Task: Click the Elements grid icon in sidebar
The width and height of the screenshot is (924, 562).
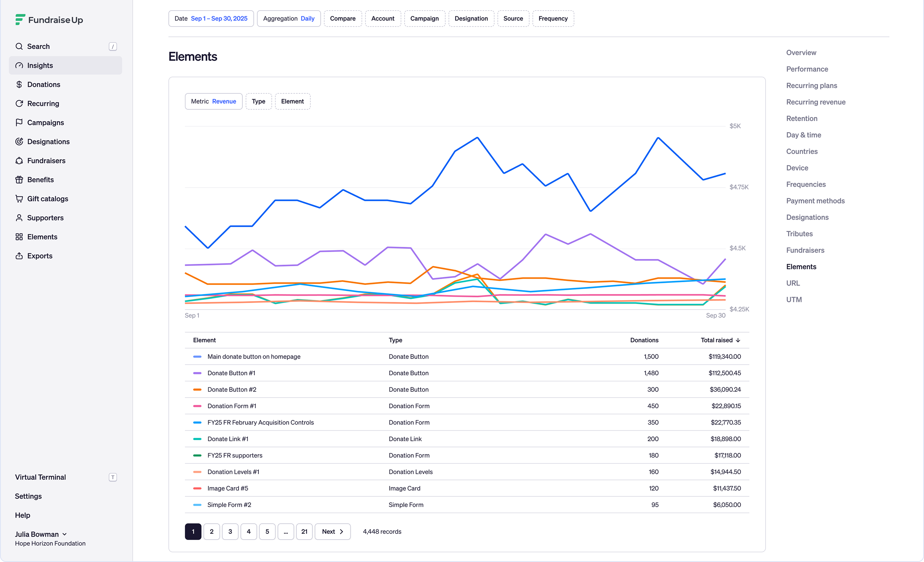Action: tap(19, 237)
